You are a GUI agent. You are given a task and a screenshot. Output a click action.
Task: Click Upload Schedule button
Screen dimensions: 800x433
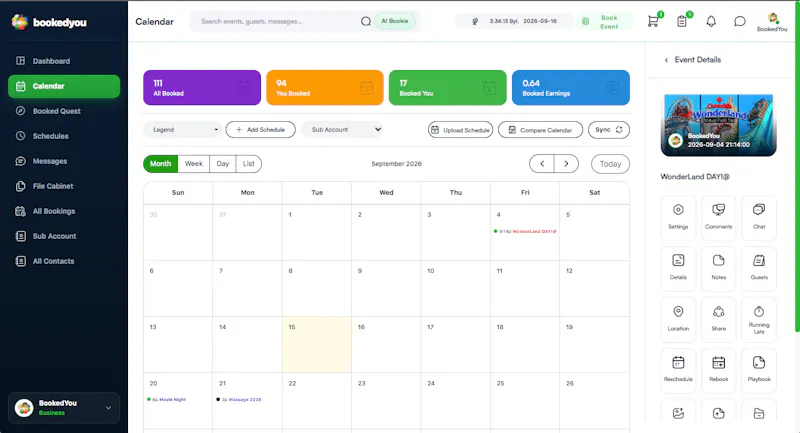point(460,130)
